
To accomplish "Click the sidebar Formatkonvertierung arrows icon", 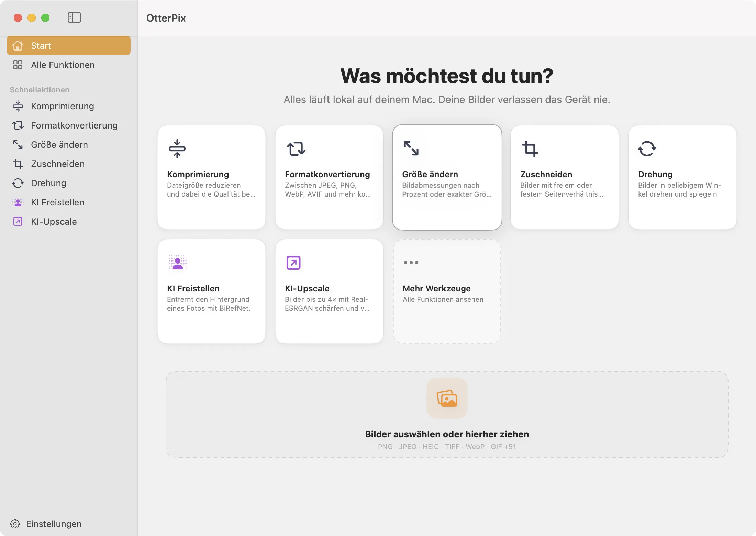I will point(18,125).
